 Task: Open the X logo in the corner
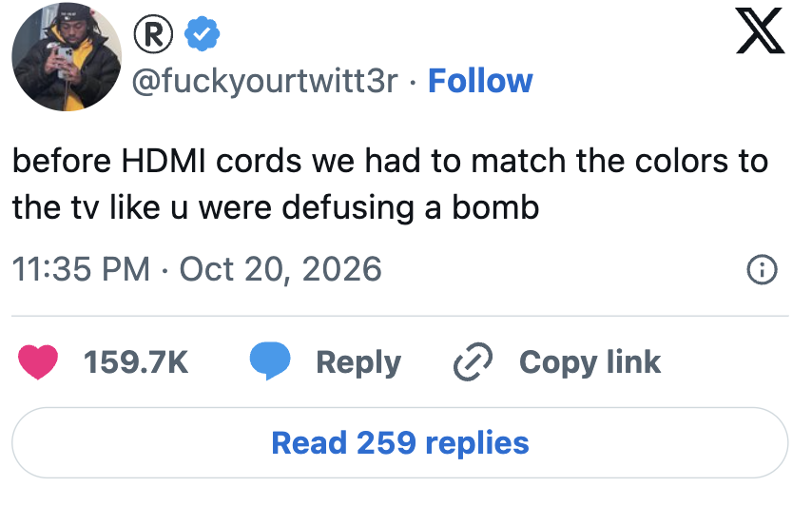tap(760, 30)
